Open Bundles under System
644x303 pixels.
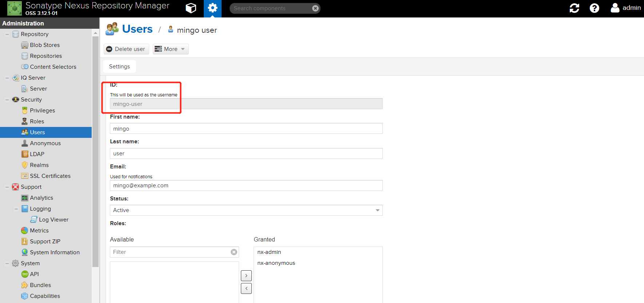(x=40, y=285)
